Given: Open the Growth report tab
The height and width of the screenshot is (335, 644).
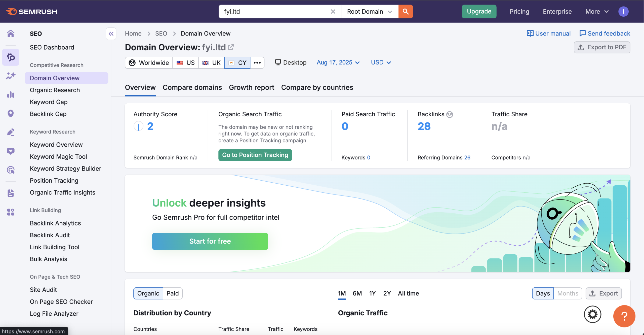Looking at the screenshot, I should (251, 87).
